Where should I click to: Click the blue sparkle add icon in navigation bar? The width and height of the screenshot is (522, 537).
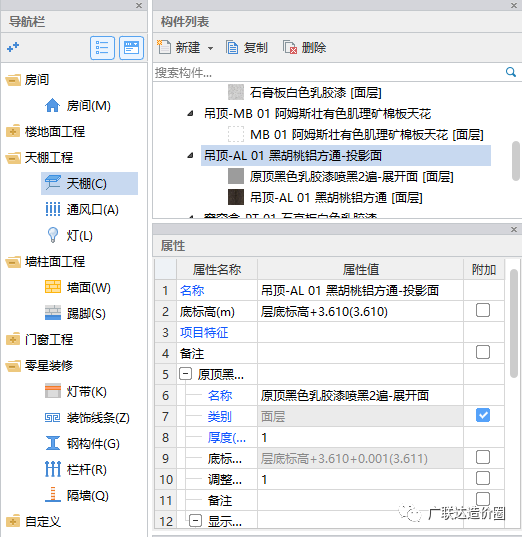coord(13,47)
